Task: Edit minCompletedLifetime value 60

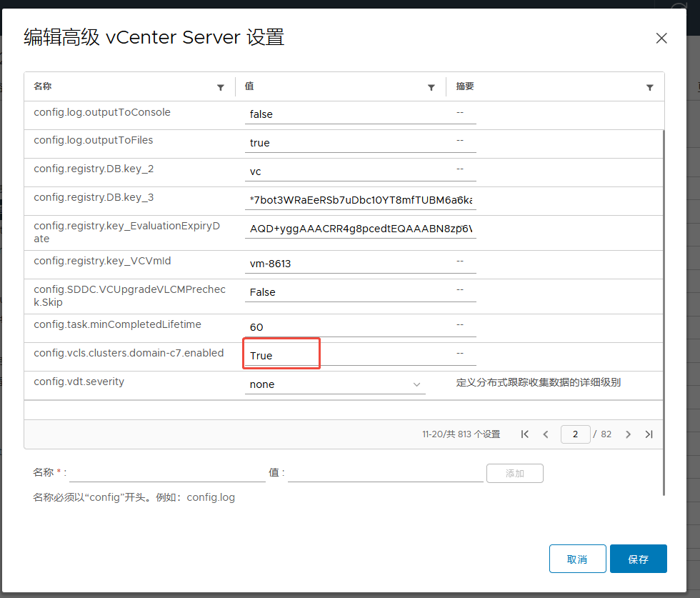Action: pyautogui.click(x=360, y=327)
